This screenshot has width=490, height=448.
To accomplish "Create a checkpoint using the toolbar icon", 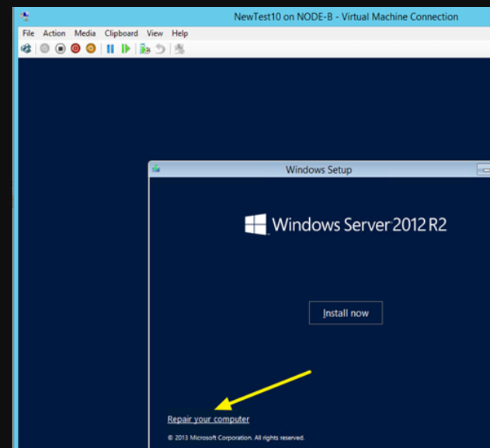I will pyautogui.click(x=144, y=49).
